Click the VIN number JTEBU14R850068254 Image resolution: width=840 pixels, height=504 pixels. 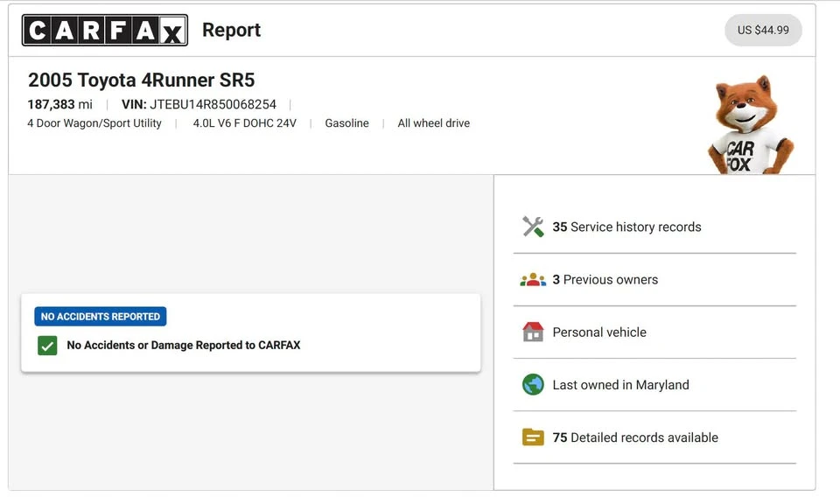tap(213, 104)
